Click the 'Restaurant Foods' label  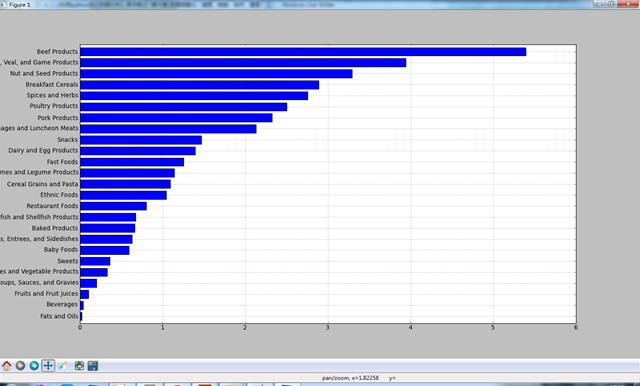pyautogui.click(x=52, y=206)
